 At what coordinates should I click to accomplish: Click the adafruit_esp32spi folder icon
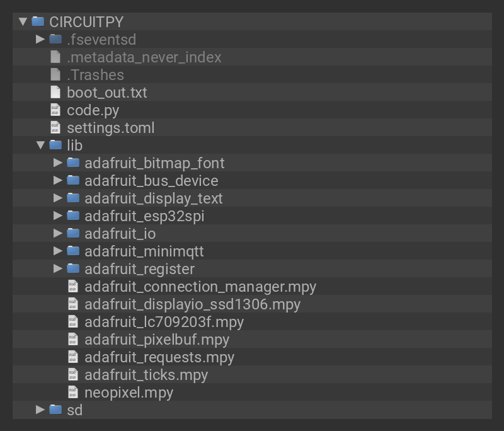[73, 215]
